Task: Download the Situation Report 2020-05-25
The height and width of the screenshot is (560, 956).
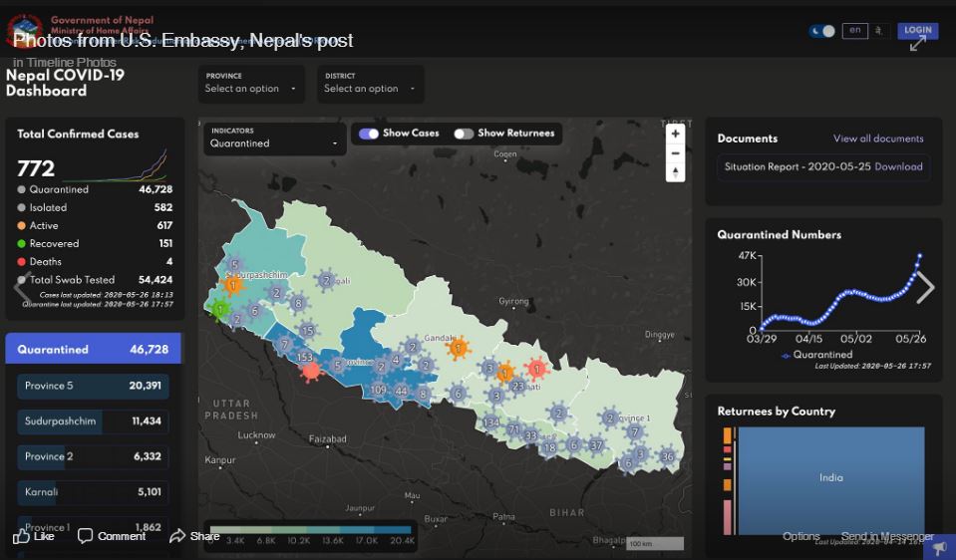Action: pyautogui.click(x=898, y=166)
